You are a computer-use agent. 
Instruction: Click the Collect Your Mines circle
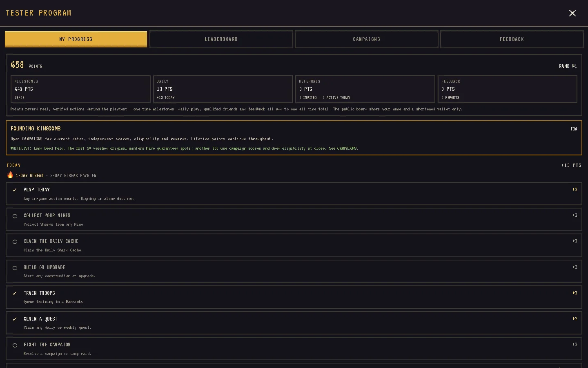15,216
